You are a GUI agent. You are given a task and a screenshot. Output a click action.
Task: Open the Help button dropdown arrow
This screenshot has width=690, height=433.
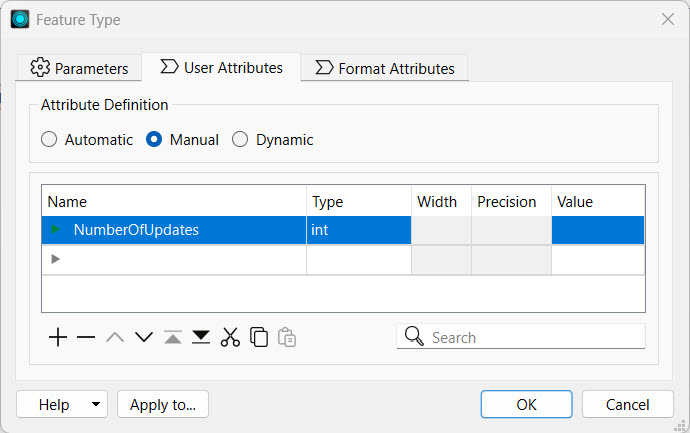(96, 405)
